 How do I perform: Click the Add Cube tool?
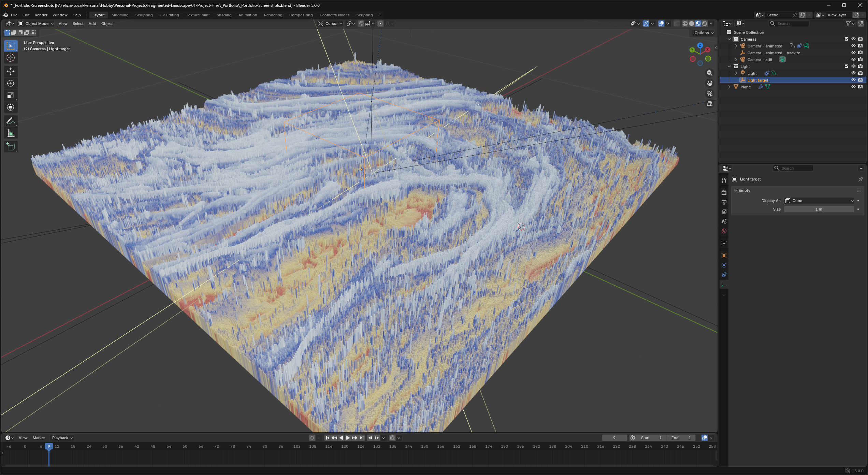pyautogui.click(x=11, y=147)
